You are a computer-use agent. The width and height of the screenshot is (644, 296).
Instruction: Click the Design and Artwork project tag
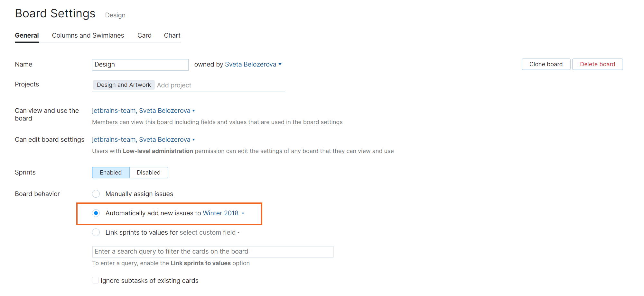pyautogui.click(x=124, y=85)
